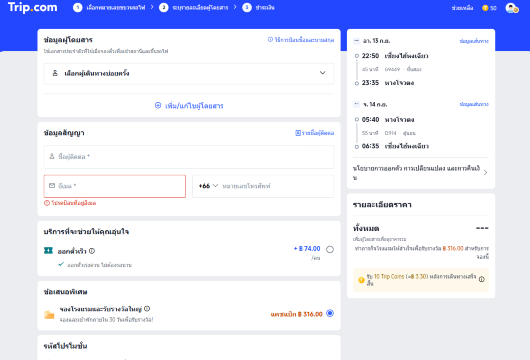
Task: Select the +฿74.00 fast ticketing radio option
Action: [330, 249]
